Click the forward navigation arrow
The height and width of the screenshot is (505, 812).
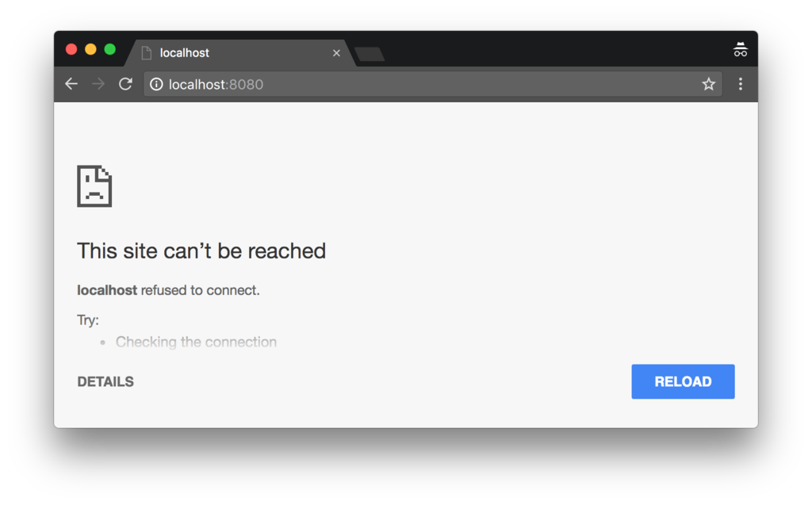(x=98, y=84)
